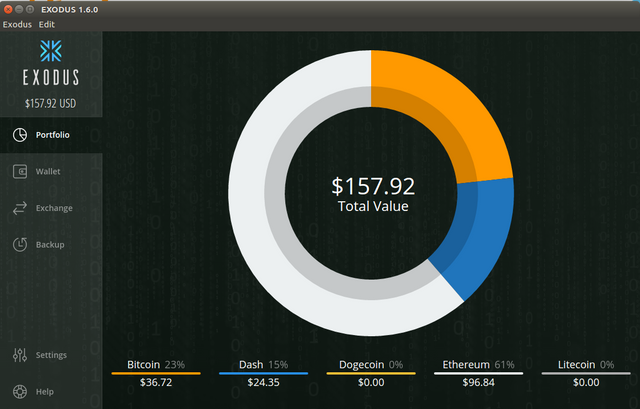The image size is (640, 409).
Task: Open the Help lifebuoy icon
Action: (20, 391)
